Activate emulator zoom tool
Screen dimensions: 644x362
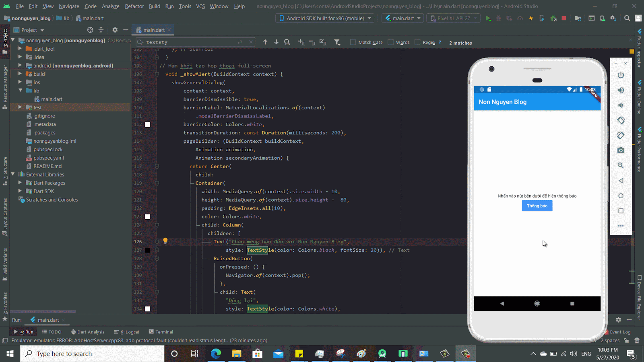click(621, 165)
